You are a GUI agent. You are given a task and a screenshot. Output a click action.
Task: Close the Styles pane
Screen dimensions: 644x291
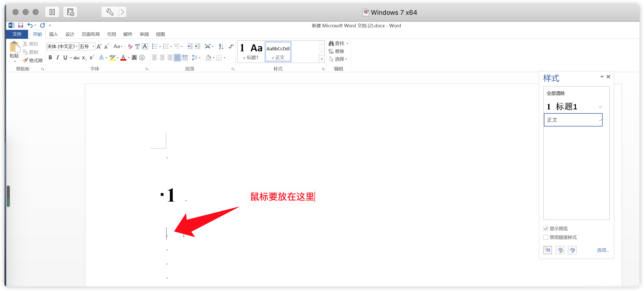(x=608, y=77)
